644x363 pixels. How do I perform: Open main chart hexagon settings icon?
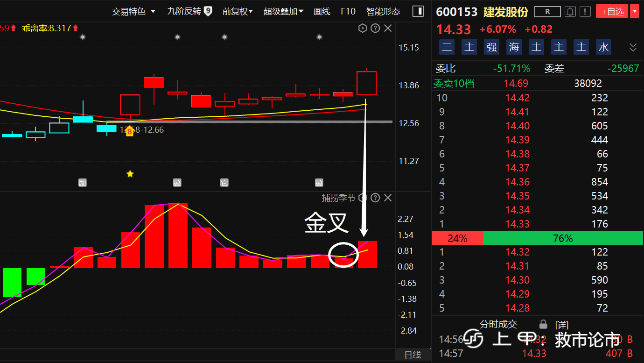coord(363,28)
